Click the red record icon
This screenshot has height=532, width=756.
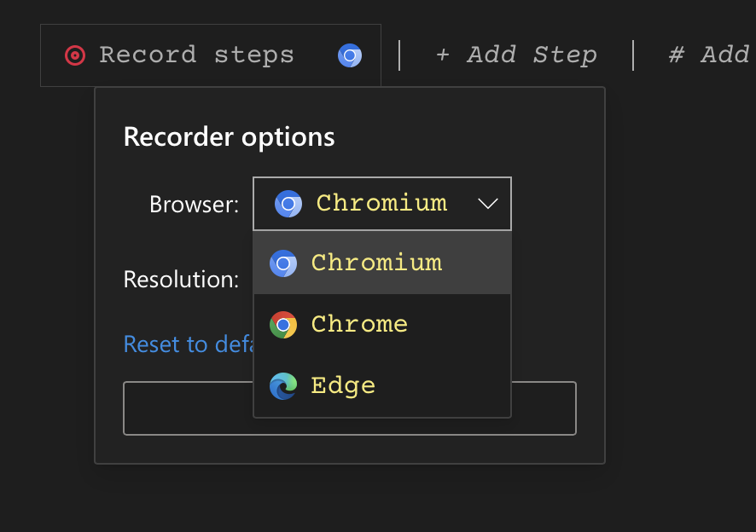pyautogui.click(x=75, y=55)
